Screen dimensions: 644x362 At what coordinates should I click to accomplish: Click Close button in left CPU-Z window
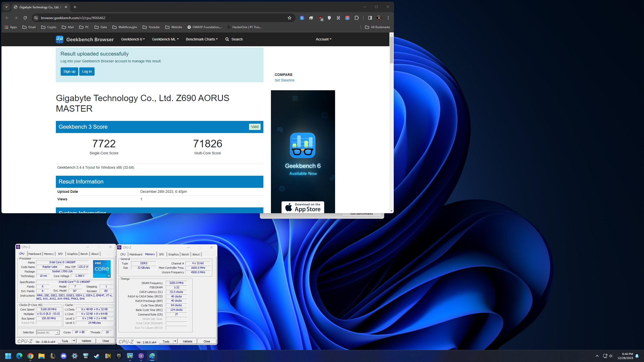[106, 341]
